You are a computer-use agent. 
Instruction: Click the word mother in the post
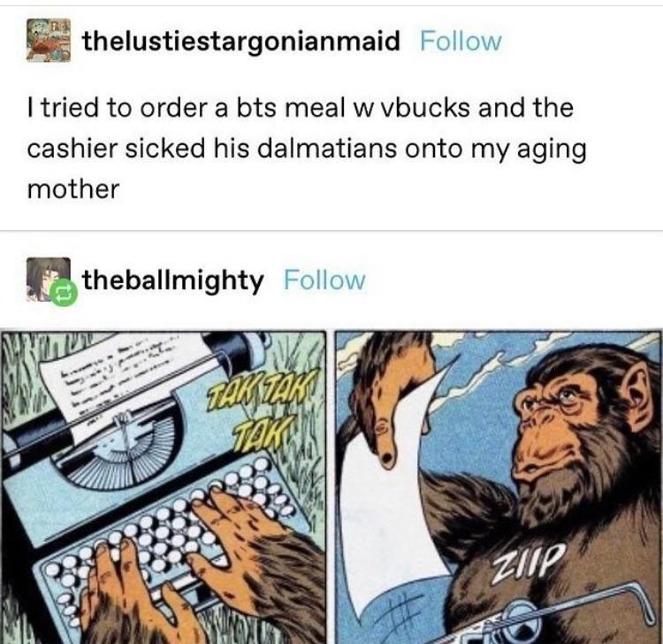pos(73,188)
